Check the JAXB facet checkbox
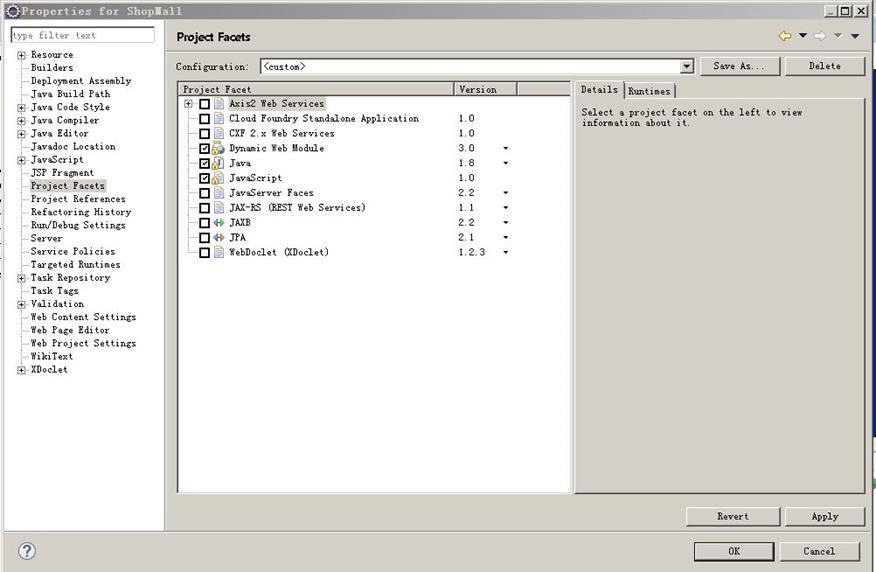 coord(204,222)
